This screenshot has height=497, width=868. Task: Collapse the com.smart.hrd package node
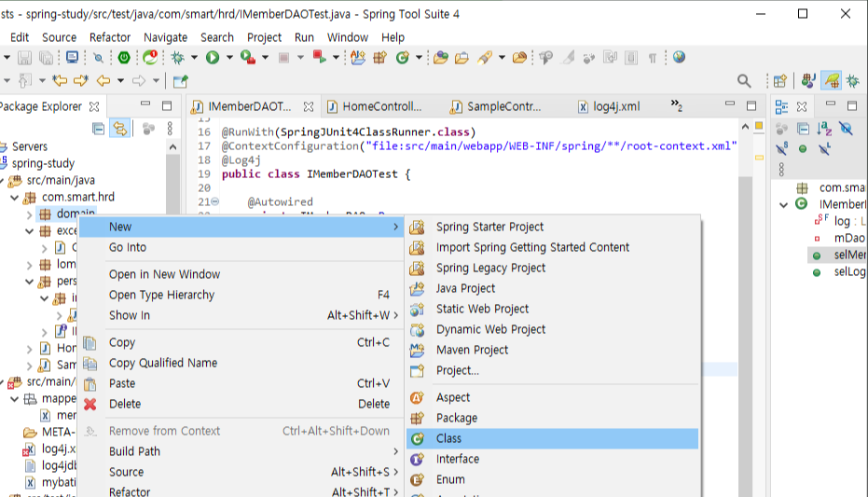(15, 197)
